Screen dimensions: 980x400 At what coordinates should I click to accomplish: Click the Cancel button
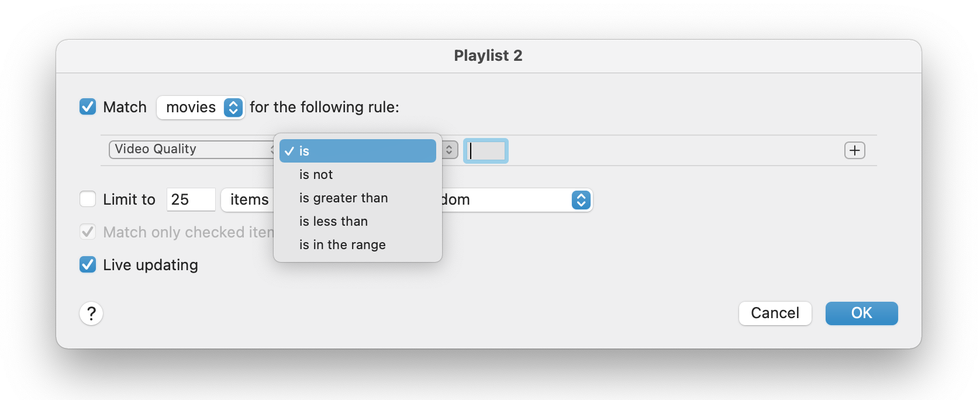pos(775,313)
